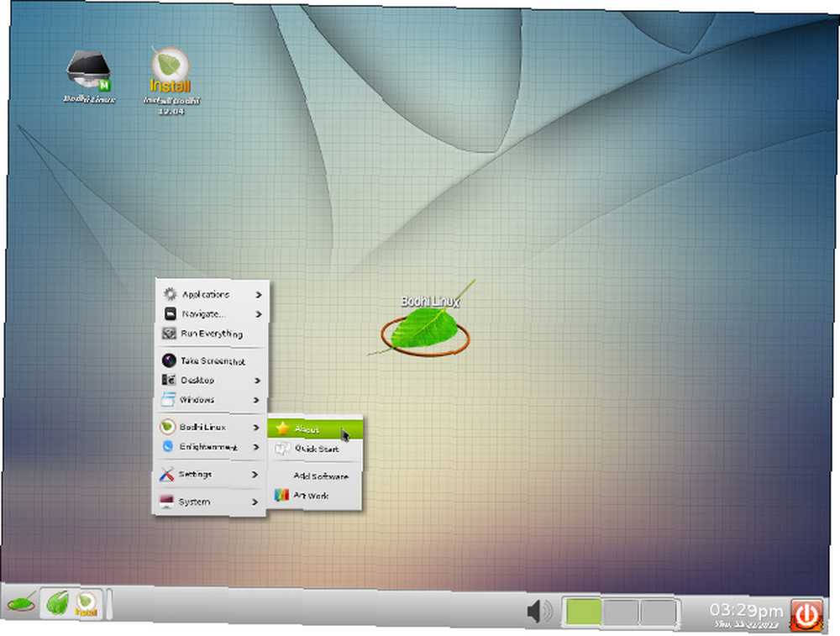The height and width of the screenshot is (636, 840).
Task: Launch the green leaf app beside the start button
Action: click(57, 604)
